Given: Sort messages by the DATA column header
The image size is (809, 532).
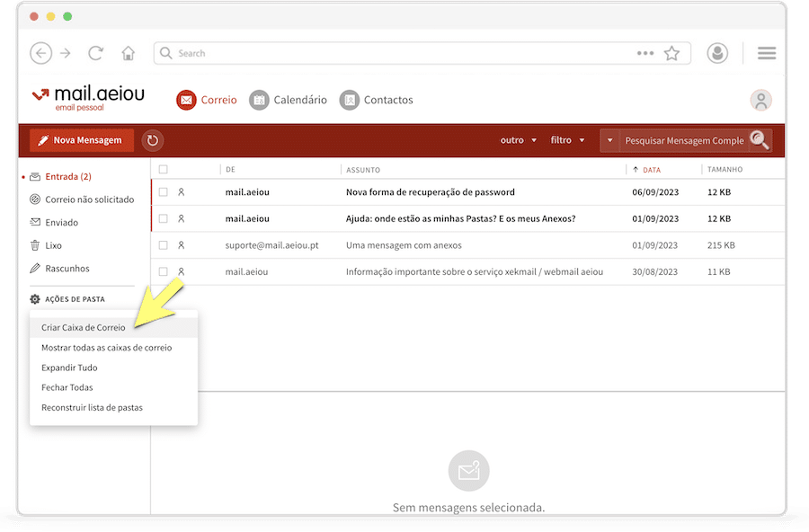Looking at the screenshot, I should tap(651, 169).
